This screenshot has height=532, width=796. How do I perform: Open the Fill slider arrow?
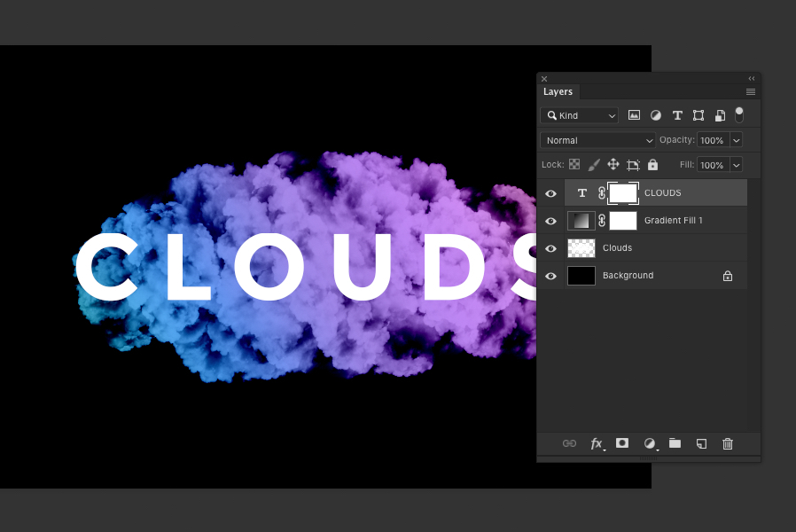[736, 164]
